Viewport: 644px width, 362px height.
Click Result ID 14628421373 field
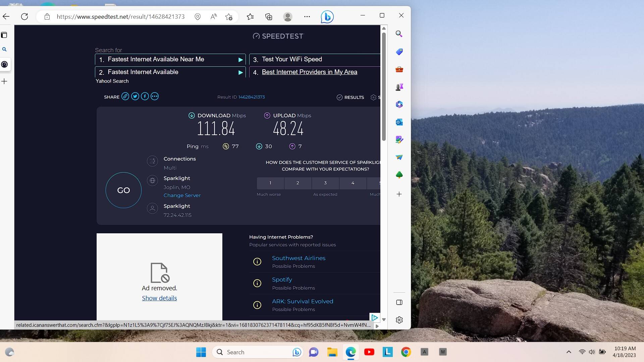(x=240, y=97)
